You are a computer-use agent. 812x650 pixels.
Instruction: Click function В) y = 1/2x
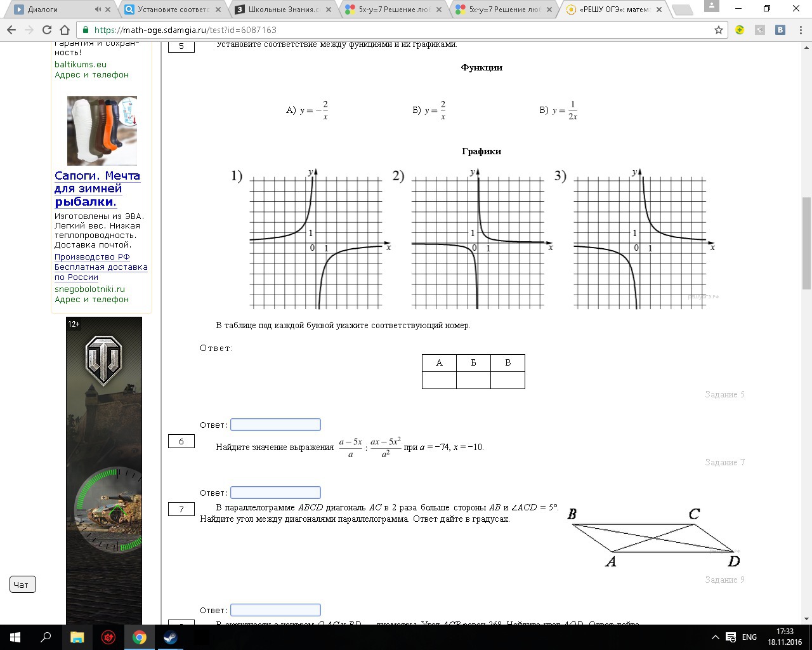pyautogui.click(x=559, y=110)
